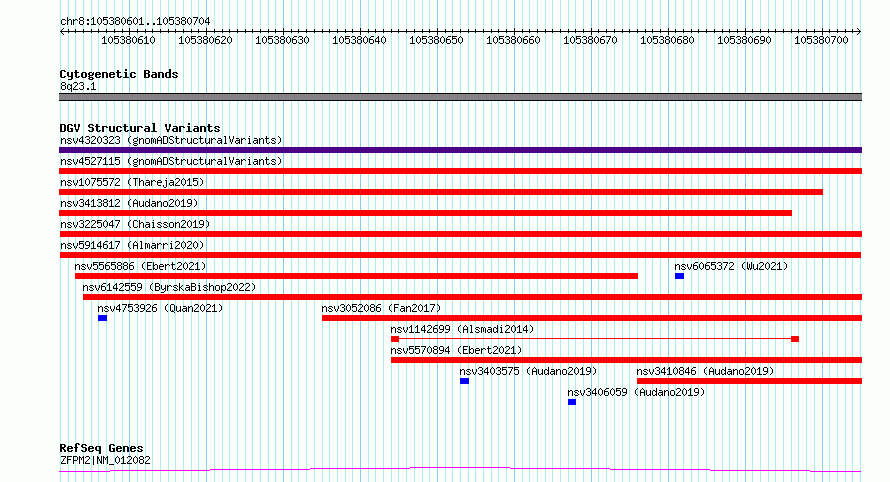
Task: Click the red nsv4527115 variant bar
Action: tap(460, 171)
